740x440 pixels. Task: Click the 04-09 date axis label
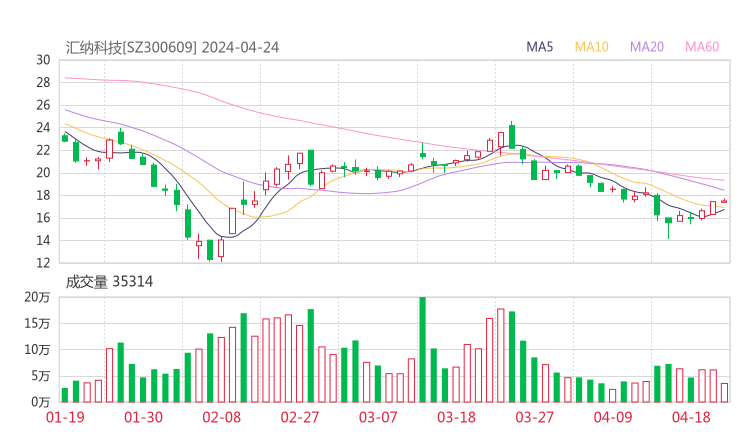click(613, 417)
